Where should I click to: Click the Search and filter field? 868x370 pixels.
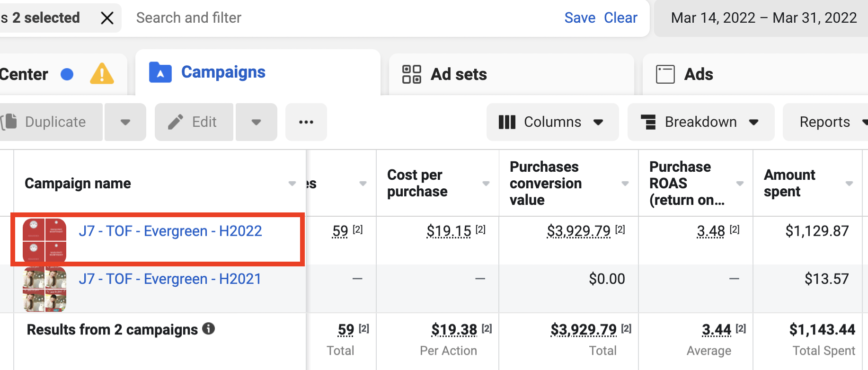(331, 18)
